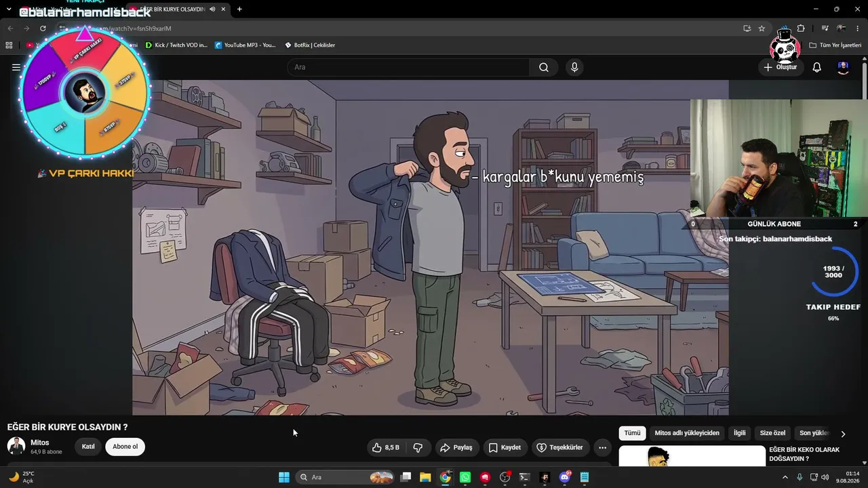Open the YouTube account avatar menu
Image resolution: width=868 pixels, height=488 pixels.
tap(843, 67)
